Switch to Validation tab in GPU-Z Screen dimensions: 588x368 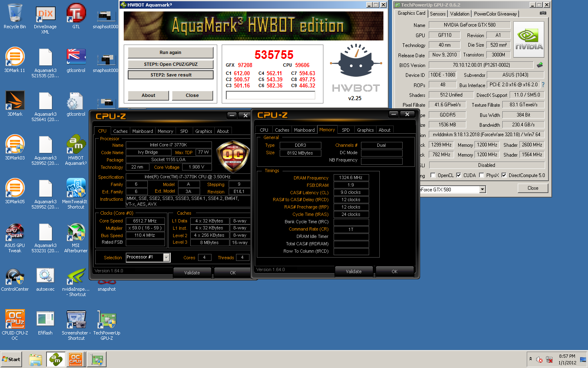[x=460, y=14]
